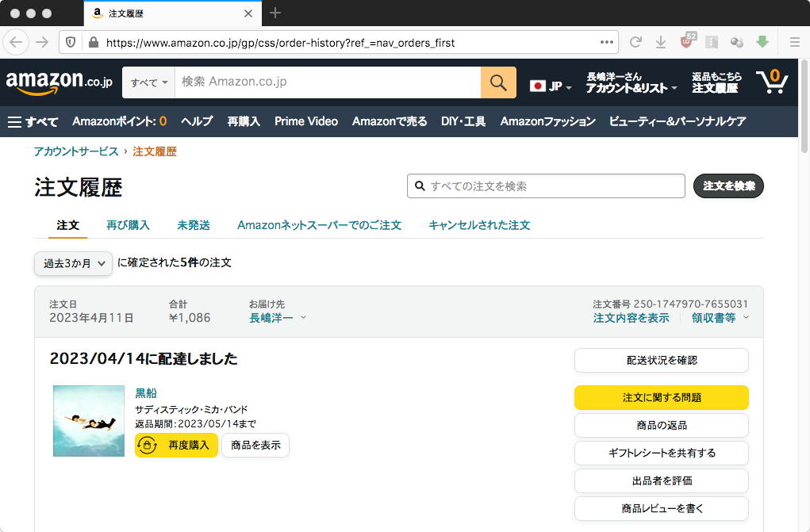810x532 pixels.
Task: Click ギフトレシートを共有する button
Action: [661, 453]
